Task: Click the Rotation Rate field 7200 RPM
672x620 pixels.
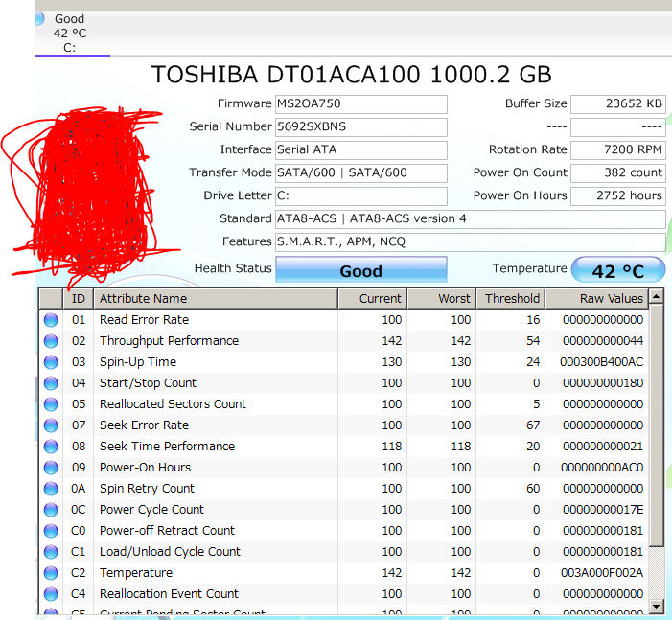Action: click(618, 149)
